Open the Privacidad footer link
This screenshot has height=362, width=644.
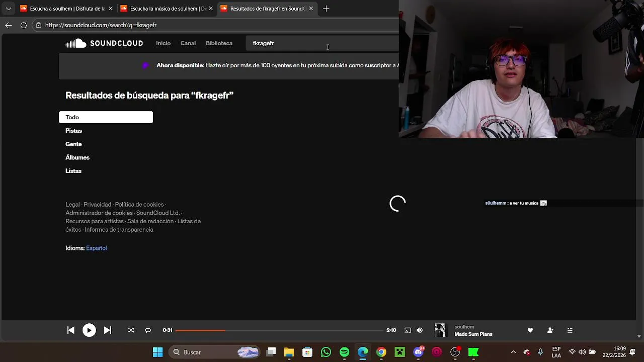pyautogui.click(x=97, y=205)
